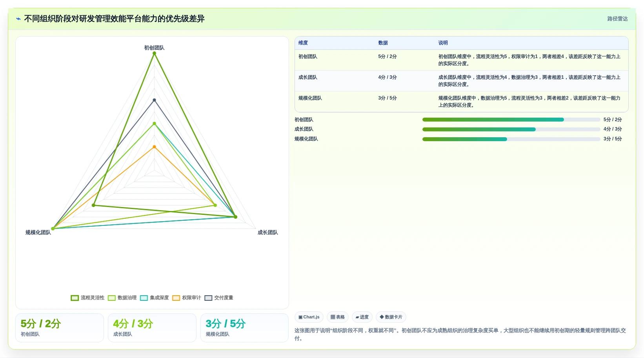Click the dark green data point at 初创团队 apex

coord(155,53)
